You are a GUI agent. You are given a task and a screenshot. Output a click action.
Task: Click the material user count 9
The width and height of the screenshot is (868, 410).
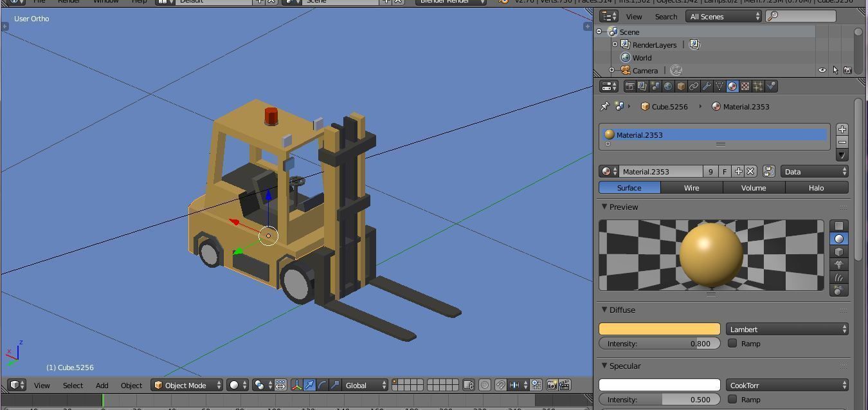(x=710, y=172)
